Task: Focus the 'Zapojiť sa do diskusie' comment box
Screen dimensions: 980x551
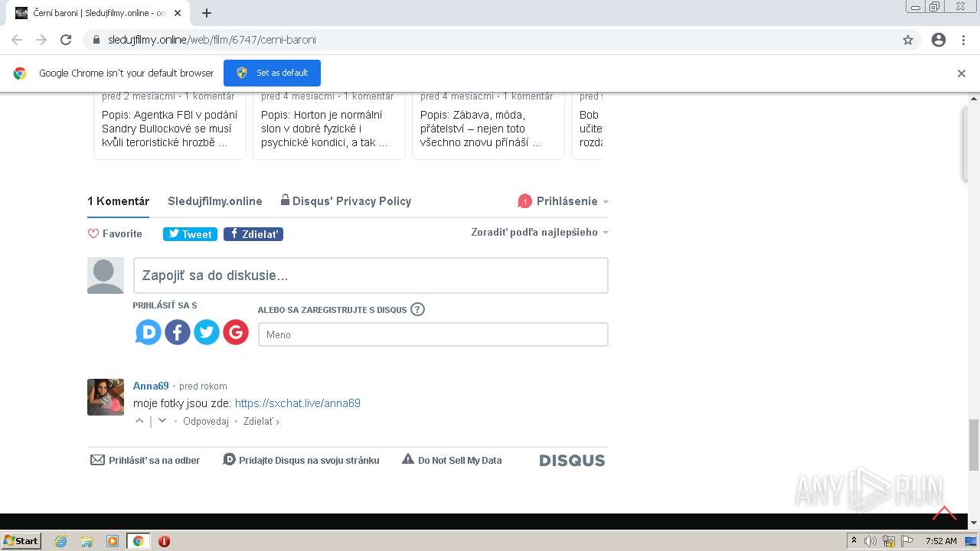Action: point(371,275)
